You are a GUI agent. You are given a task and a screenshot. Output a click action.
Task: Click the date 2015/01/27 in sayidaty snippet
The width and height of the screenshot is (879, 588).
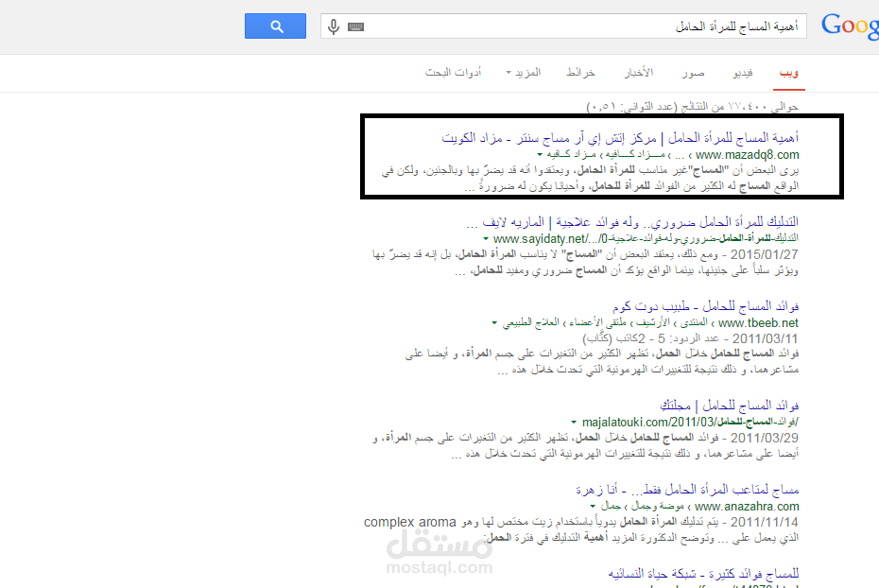click(765, 254)
